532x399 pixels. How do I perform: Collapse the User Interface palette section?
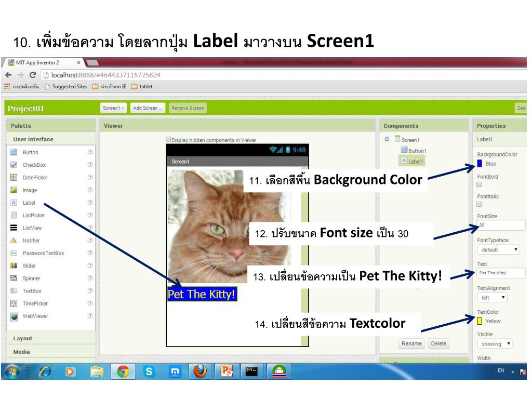click(x=51, y=139)
